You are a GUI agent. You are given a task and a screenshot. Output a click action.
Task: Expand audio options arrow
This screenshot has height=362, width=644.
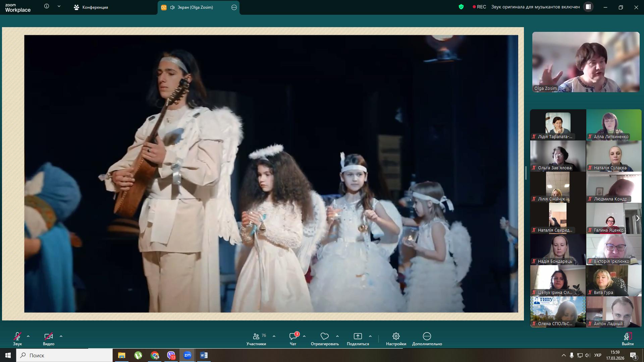pos(28,336)
